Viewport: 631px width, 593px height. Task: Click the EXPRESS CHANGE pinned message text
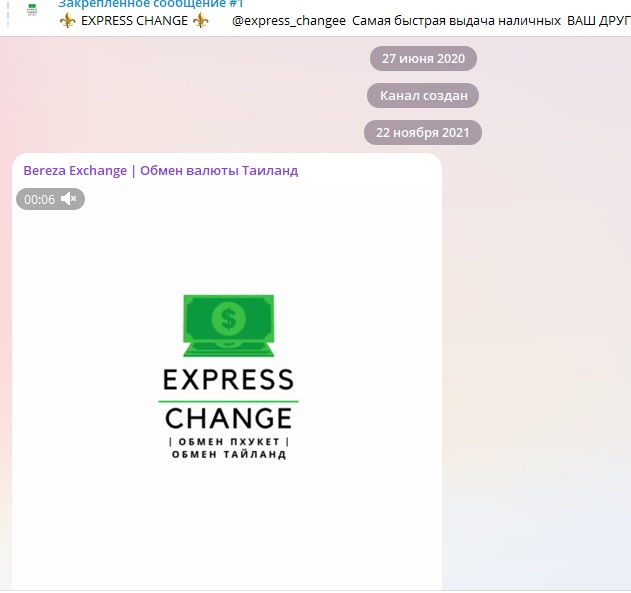[x=134, y=21]
